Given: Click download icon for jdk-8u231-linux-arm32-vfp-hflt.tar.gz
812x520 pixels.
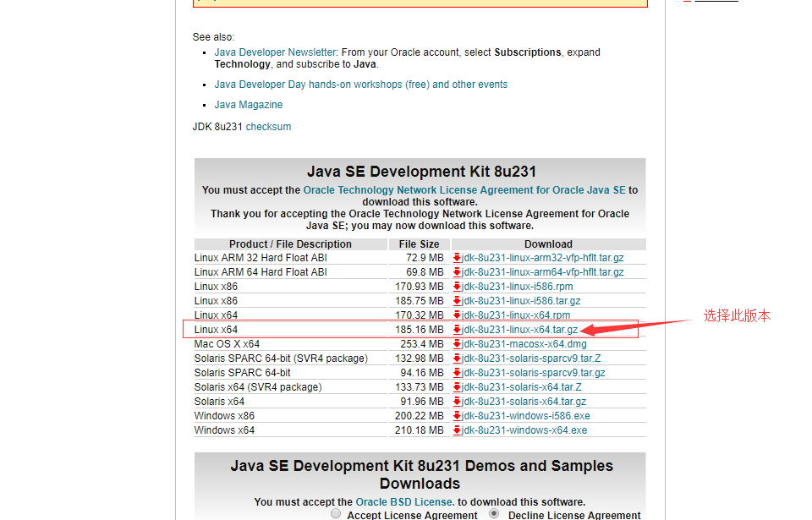Looking at the screenshot, I should point(455,257).
